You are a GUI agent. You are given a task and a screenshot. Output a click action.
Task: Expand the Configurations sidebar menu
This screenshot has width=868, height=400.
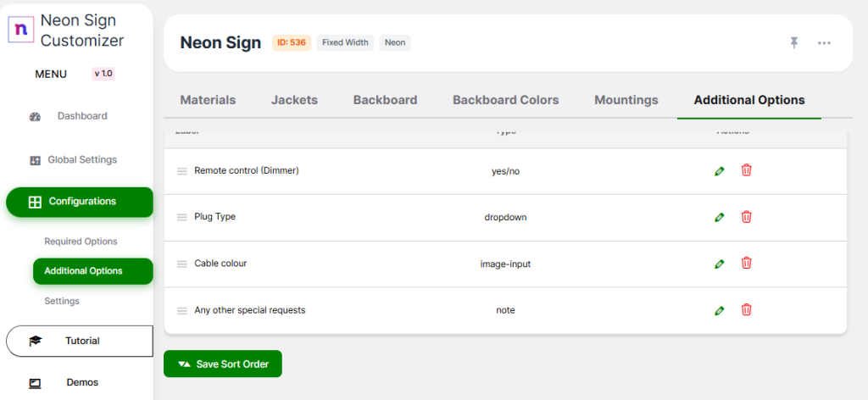[80, 202]
